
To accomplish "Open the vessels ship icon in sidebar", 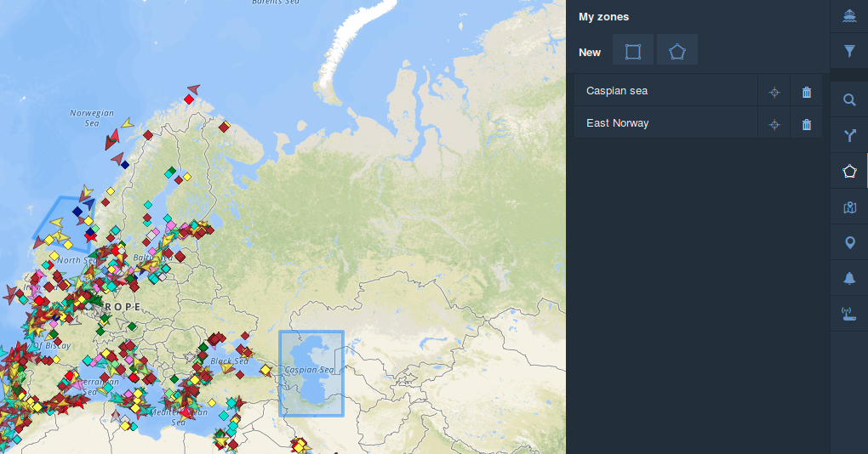I will coord(849,16).
